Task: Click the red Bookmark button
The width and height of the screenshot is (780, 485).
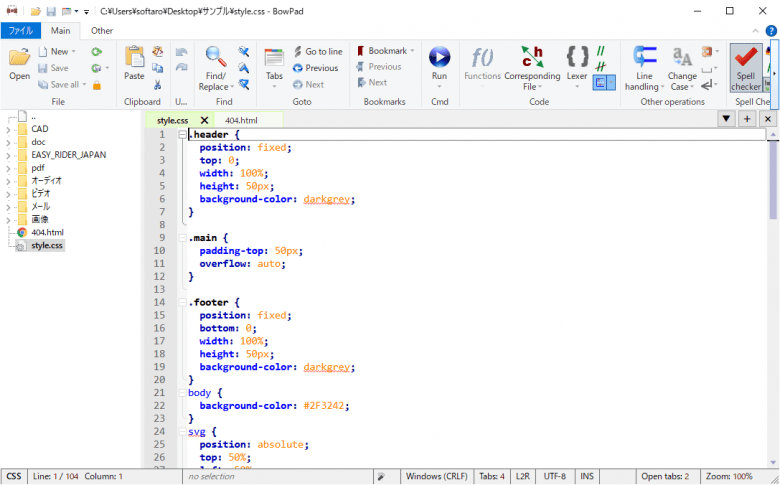Action: point(382,51)
